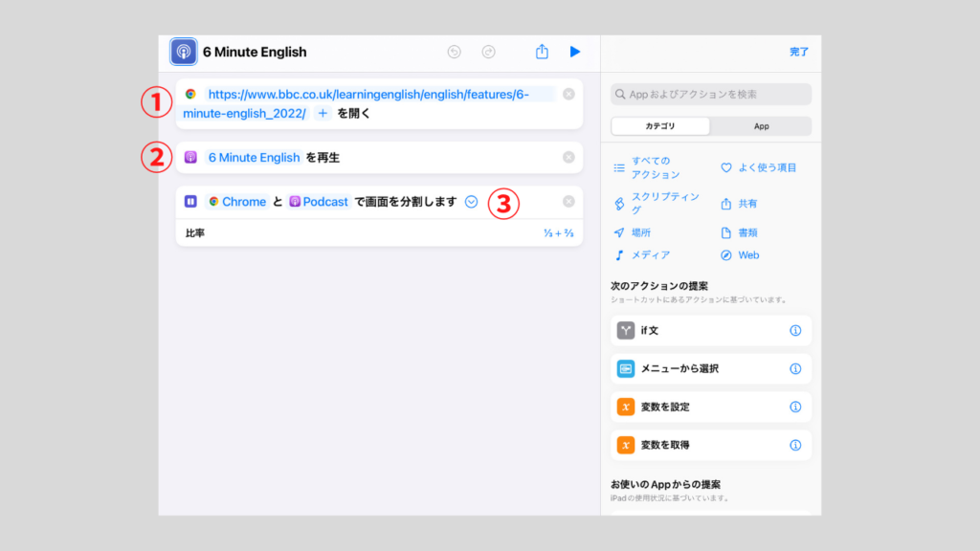Show info for 変数を取得 action
The height and width of the screenshot is (551, 980).
795,445
